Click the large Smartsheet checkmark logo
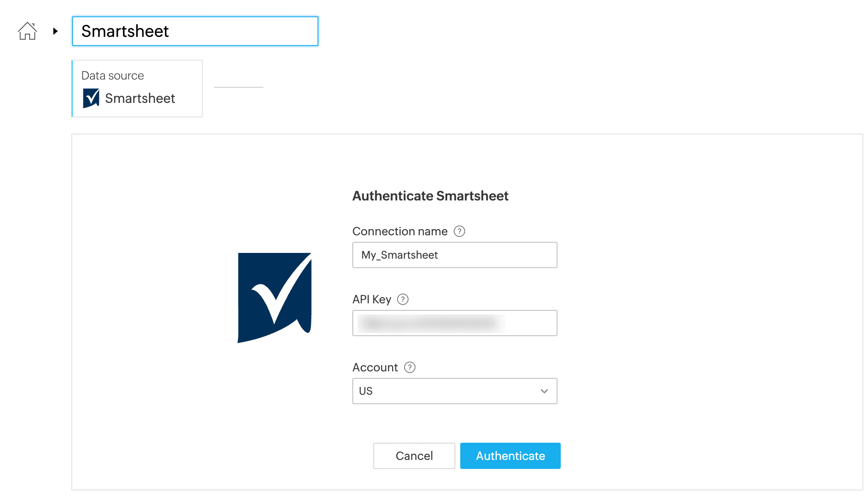 (x=274, y=298)
